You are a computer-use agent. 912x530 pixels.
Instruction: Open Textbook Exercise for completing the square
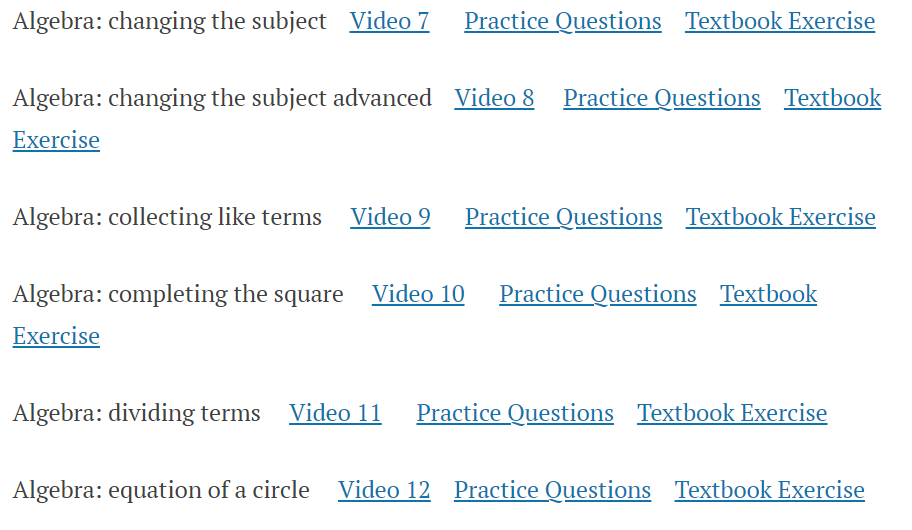[x=768, y=294]
